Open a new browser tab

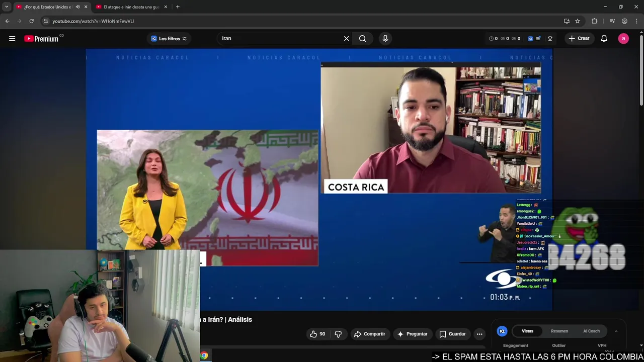[178, 7]
